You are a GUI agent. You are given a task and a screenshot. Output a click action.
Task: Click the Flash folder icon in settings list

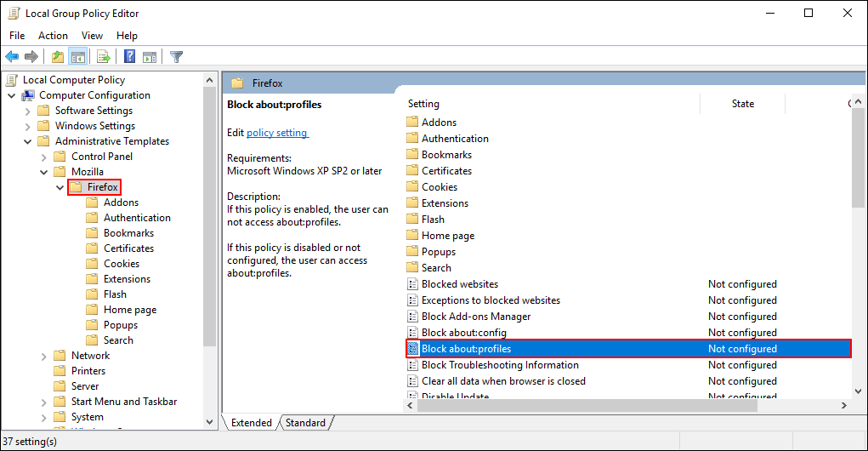(x=411, y=219)
